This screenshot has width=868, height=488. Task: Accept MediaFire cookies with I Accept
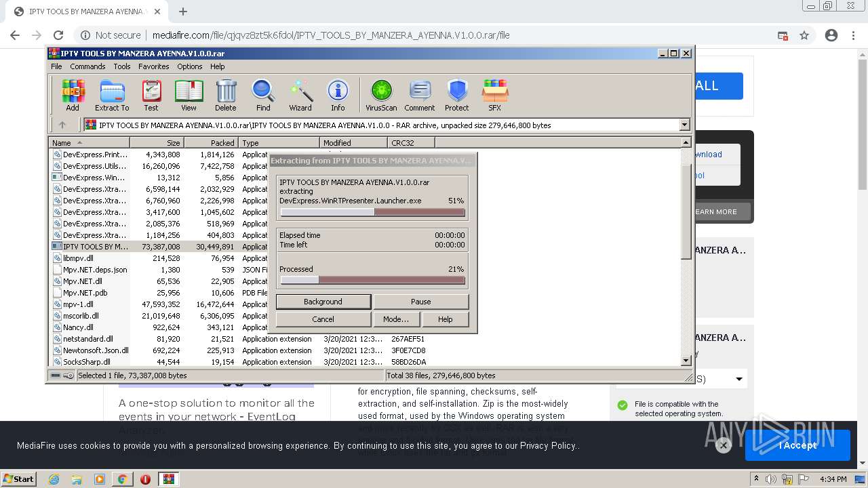(x=797, y=445)
